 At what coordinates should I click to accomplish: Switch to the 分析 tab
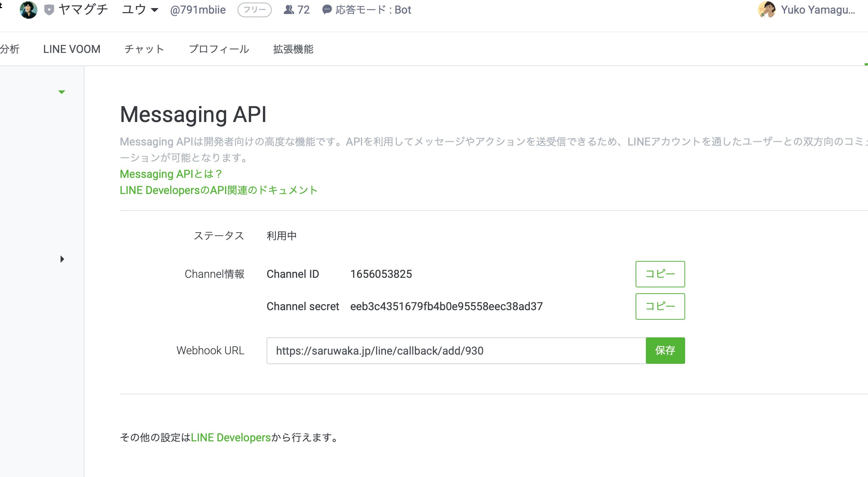(x=10, y=49)
